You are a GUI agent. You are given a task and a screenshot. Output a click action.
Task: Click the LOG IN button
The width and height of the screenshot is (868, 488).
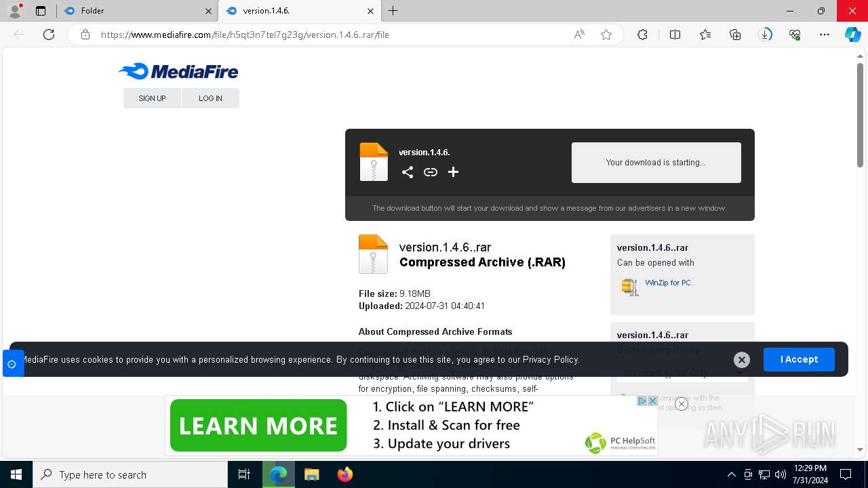pyautogui.click(x=210, y=98)
